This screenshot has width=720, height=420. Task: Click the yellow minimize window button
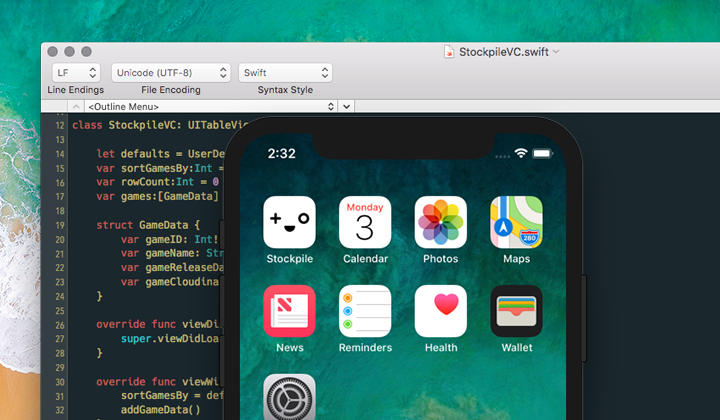[x=71, y=51]
